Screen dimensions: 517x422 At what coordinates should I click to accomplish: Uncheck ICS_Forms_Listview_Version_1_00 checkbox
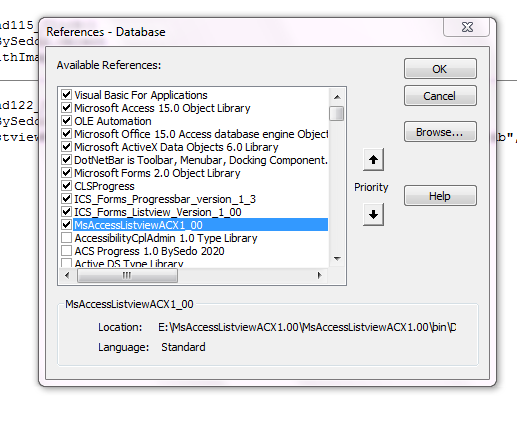point(66,212)
